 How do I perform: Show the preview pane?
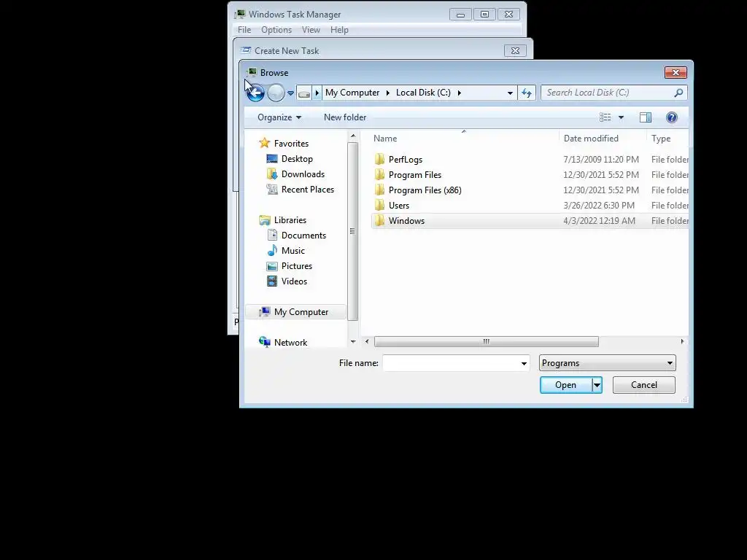646,117
